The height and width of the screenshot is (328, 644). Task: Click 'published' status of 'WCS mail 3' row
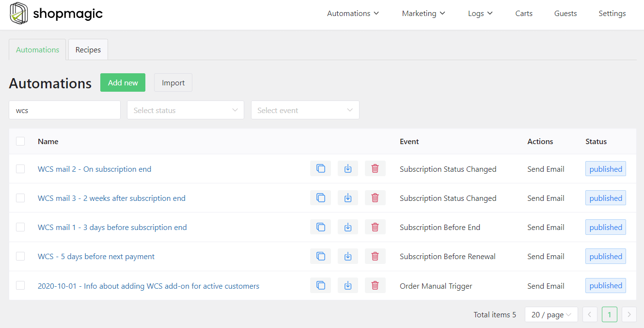coord(606,198)
